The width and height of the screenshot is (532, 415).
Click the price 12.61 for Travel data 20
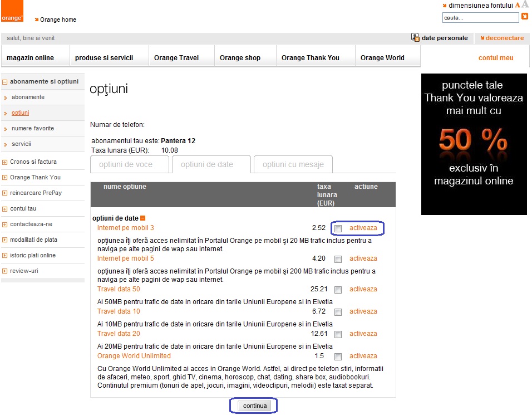point(319,334)
